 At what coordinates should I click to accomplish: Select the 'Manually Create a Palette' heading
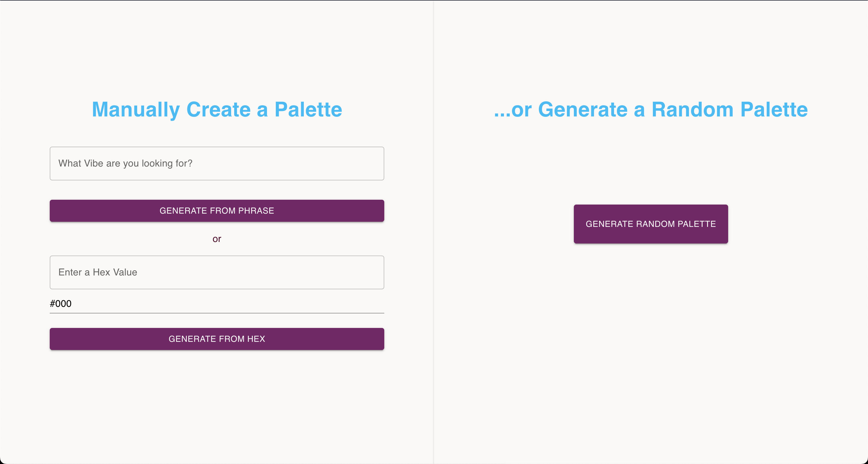217,109
